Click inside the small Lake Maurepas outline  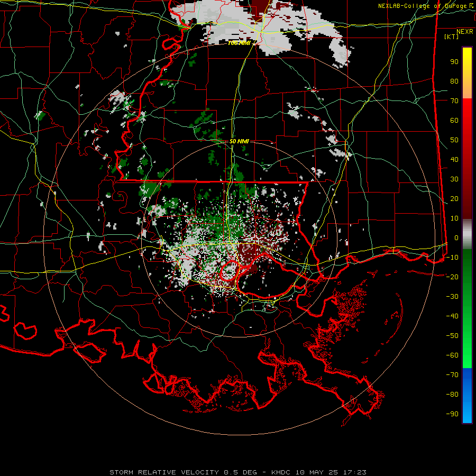point(229,271)
